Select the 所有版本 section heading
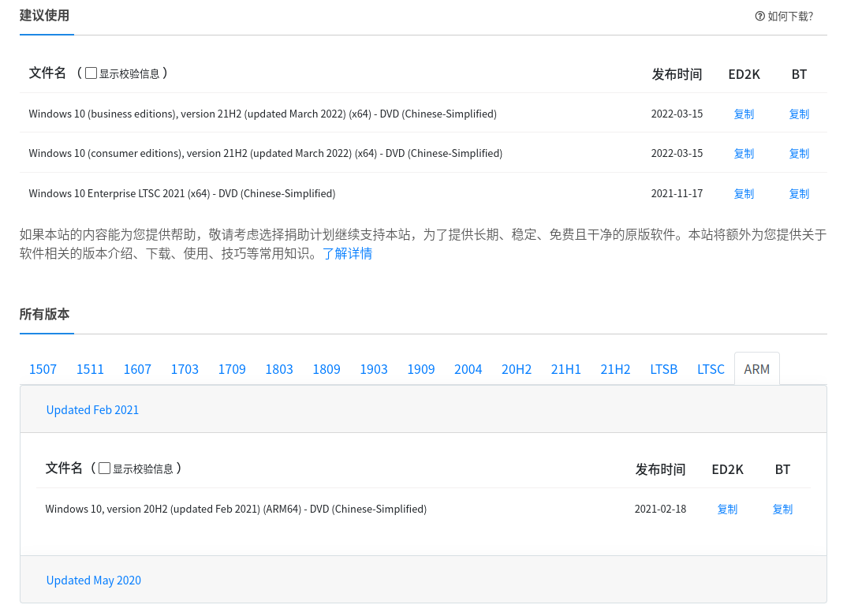The height and width of the screenshot is (616, 847). [x=44, y=315]
